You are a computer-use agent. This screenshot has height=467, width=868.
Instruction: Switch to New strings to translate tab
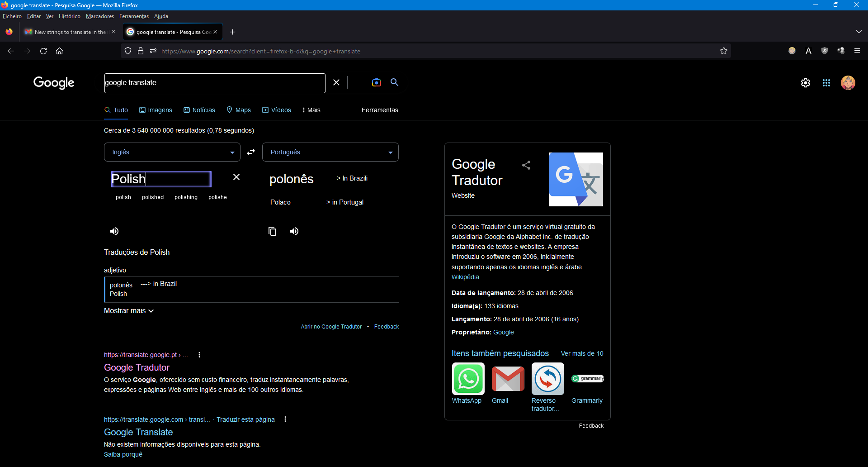pyautogui.click(x=70, y=32)
